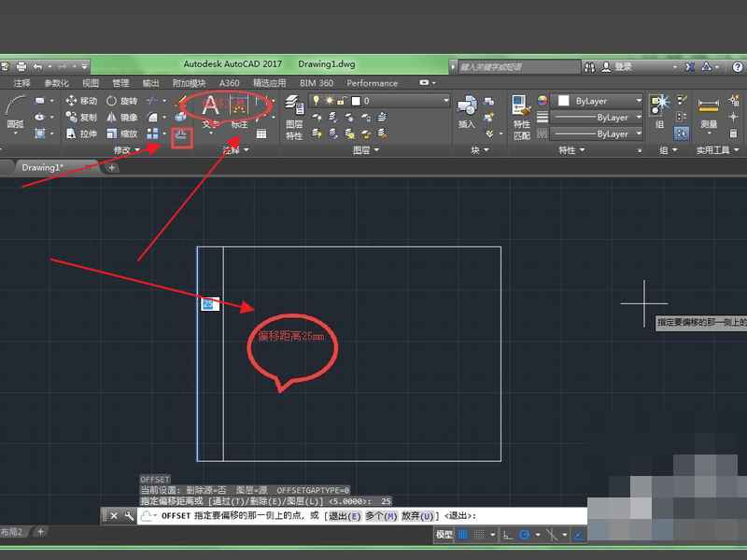Click the Copy (复制) tool

click(x=81, y=118)
